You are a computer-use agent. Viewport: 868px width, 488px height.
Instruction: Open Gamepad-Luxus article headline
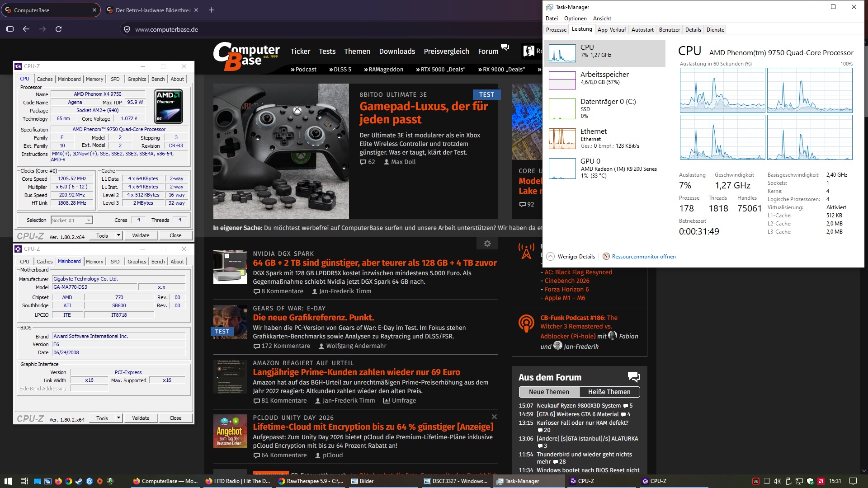[x=424, y=113]
